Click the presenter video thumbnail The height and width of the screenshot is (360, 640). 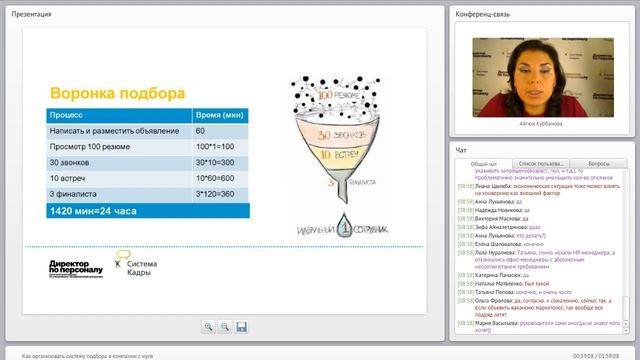[543, 78]
